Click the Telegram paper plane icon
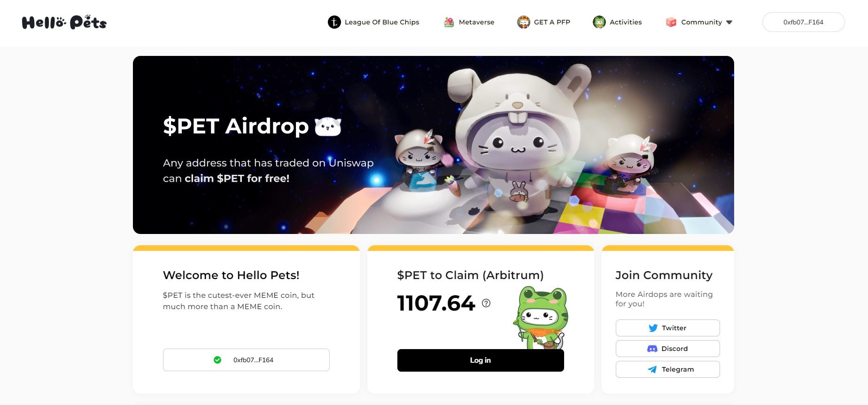 click(x=652, y=369)
